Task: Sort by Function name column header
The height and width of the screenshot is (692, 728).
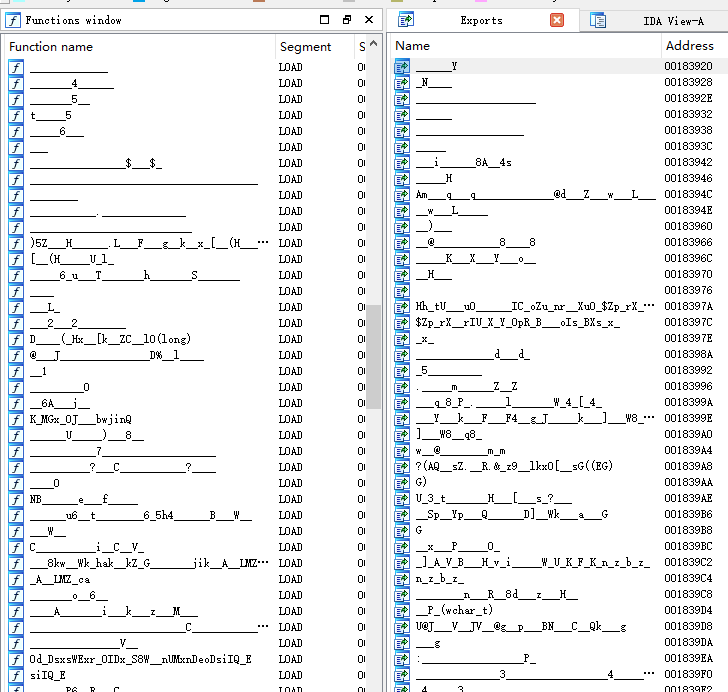Action: coord(51,47)
